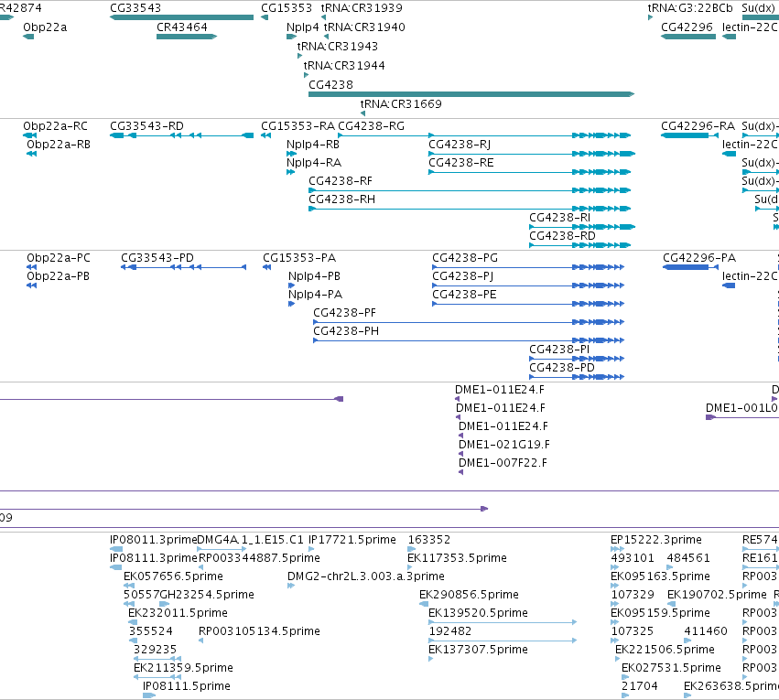The height and width of the screenshot is (700, 779).
Task: Select the IP08011.3prime EST
Action: click(116, 549)
